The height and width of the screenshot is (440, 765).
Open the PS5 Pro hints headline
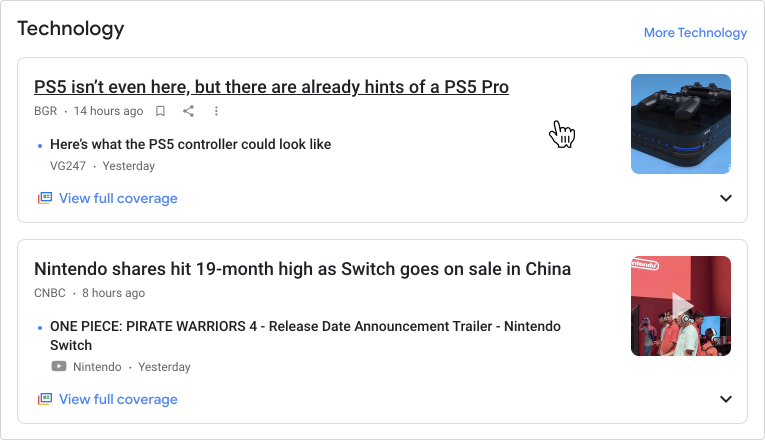(271, 87)
